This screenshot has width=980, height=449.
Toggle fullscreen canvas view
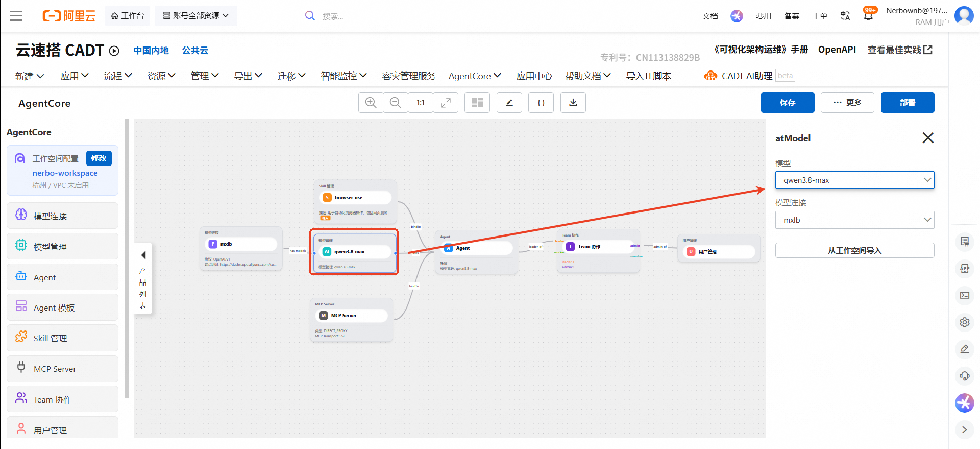(x=446, y=103)
